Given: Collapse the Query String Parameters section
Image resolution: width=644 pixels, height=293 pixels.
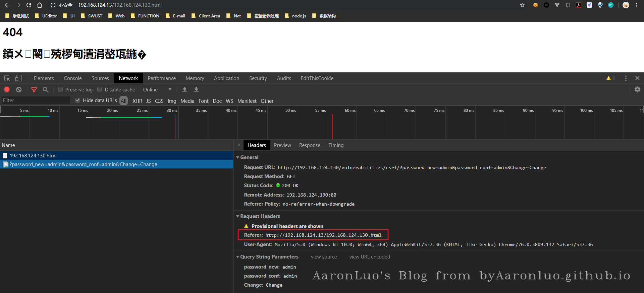Looking at the screenshot, I should pyautogui.click(x=238, y=257).
